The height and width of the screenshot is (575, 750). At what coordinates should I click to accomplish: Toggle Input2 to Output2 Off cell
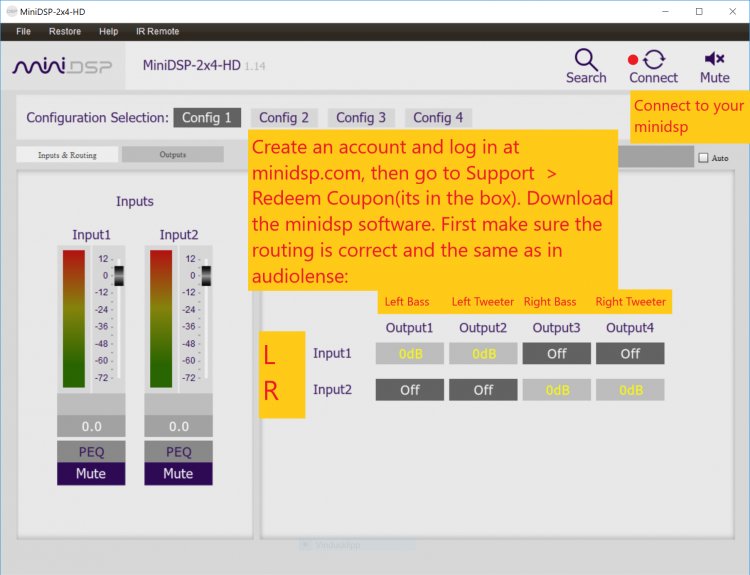[x=483, y=390]
